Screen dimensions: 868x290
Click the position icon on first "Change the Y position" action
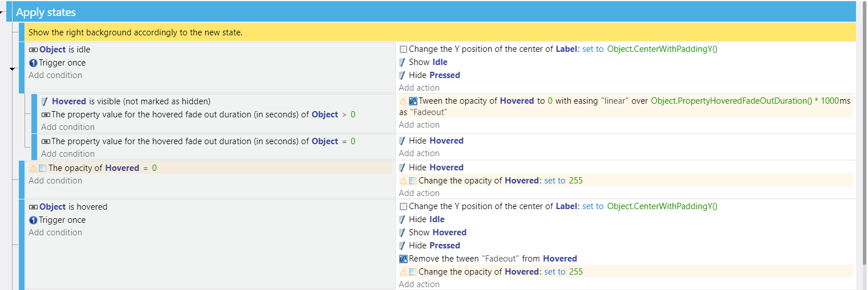(403, 49)
